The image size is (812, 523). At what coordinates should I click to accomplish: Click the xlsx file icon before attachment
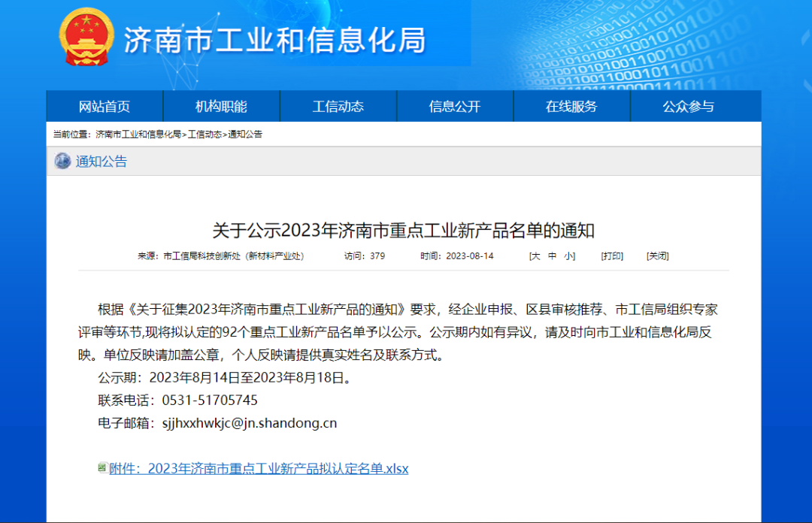103,468
